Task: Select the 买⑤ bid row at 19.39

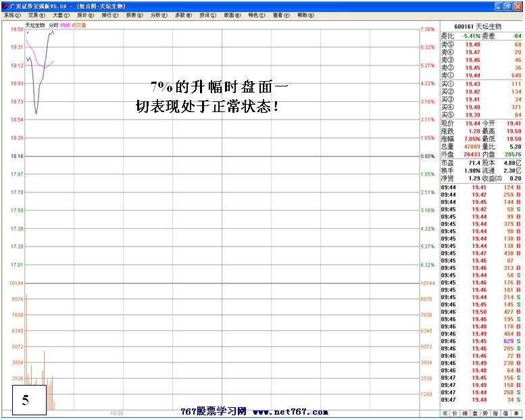Action: 481,115
